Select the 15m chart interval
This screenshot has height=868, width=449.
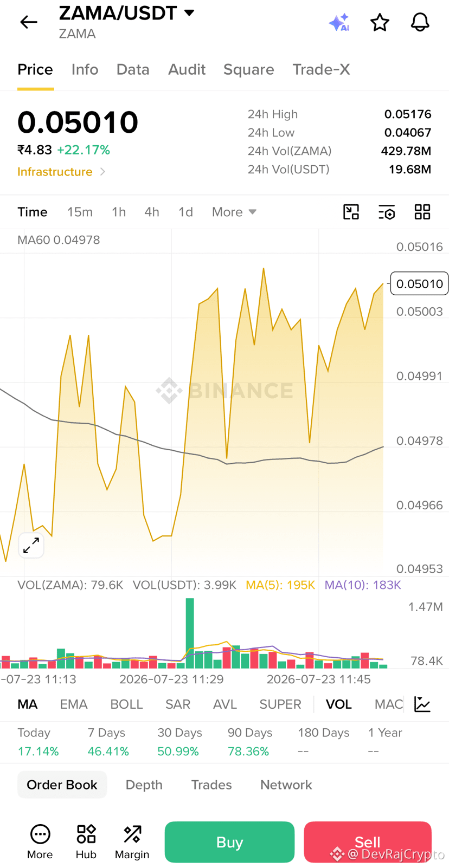pos(80,212)
